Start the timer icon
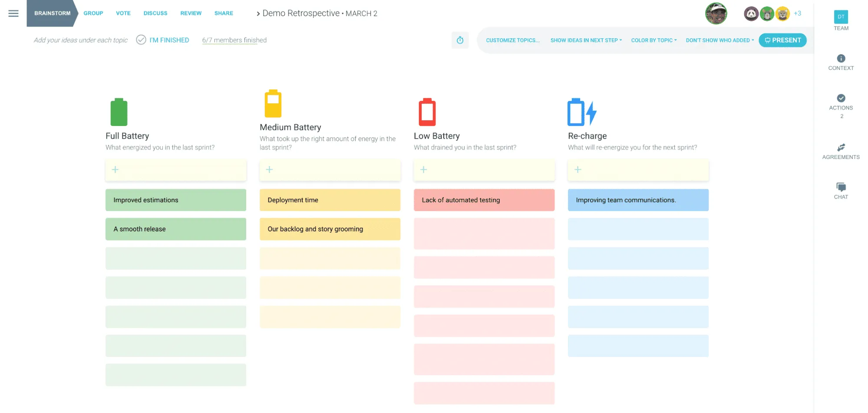The height and width of the screenshot is (413, 868). [460, 40]
